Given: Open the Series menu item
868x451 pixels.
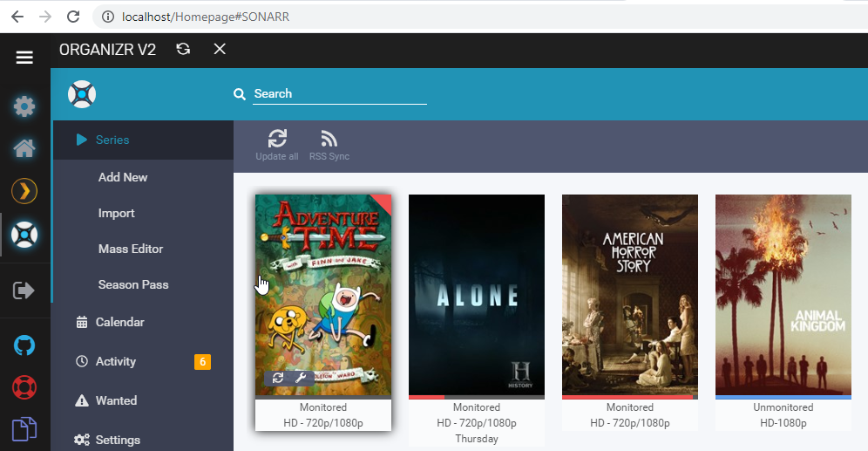Looking at the screenshot, I should click(143, 140).
